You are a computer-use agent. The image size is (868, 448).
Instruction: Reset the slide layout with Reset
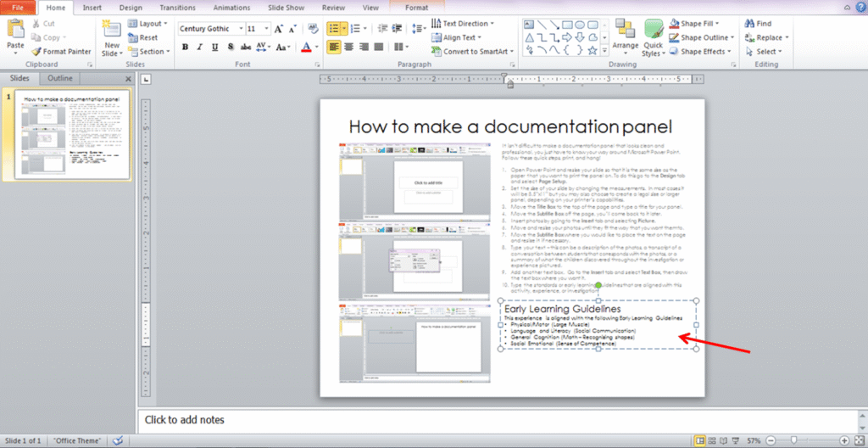click(142, 37)
